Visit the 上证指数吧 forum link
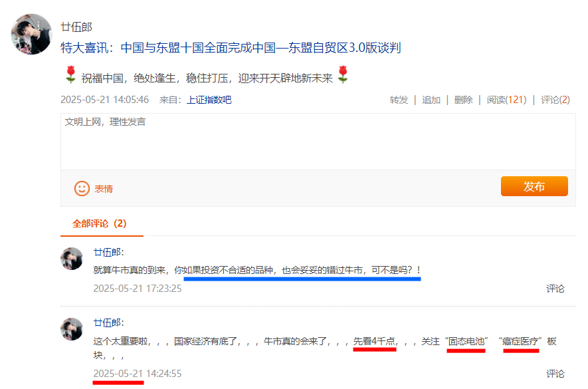 (209, 100)
